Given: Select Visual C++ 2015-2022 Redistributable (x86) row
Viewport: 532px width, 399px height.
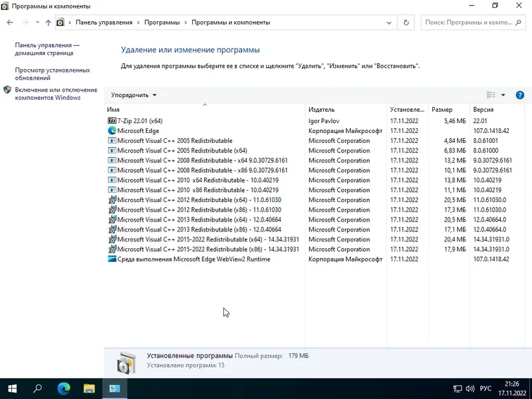Looking at the screenshot, I should (x=314, y=249).
